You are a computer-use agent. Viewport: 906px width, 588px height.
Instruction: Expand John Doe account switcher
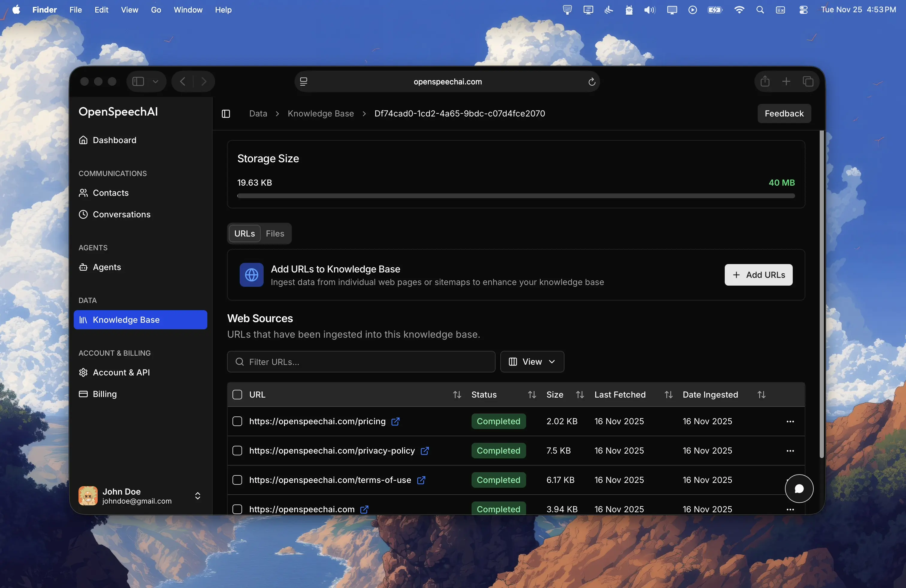[197, 496]
